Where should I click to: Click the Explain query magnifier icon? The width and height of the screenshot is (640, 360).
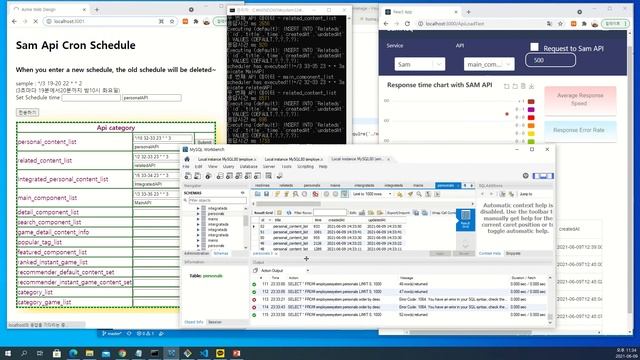tap(295, 194)
